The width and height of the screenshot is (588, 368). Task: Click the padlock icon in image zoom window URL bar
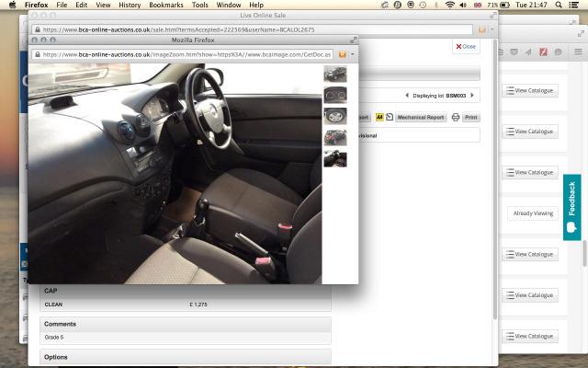point(37,54)
